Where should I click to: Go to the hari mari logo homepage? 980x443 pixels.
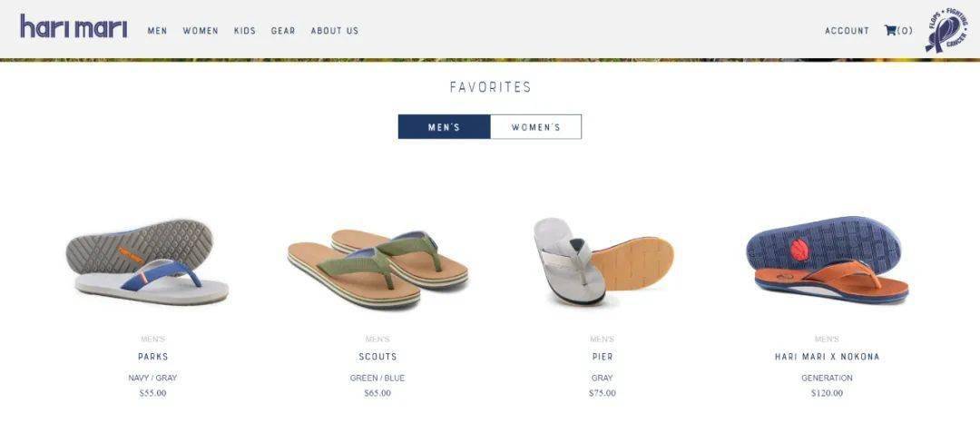click(73, 26)
